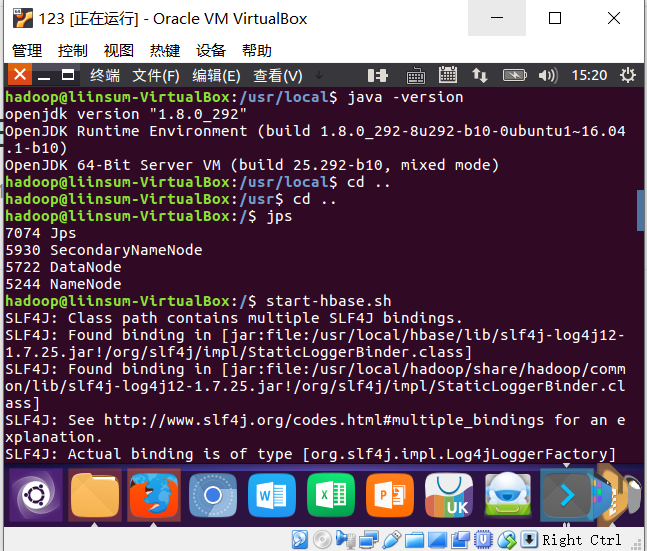647x551 pixels.
Task: Click the '5722 DataNode' line
Action: click(63, 267)
